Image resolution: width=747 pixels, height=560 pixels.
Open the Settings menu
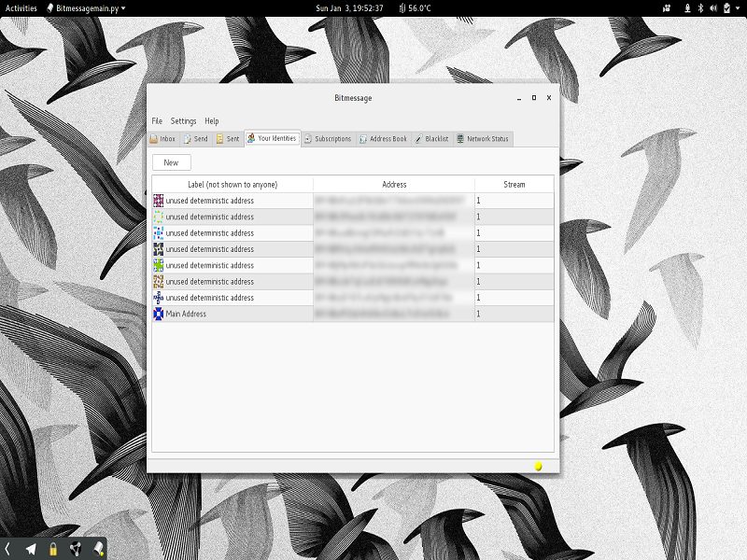pyautogui.click(x=183, y=121)
